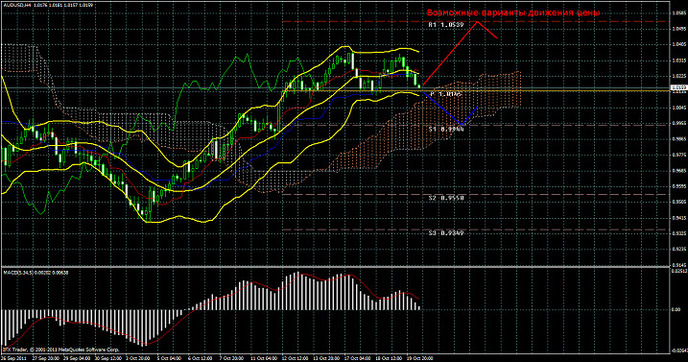
Task: Click the 19 Oct 20:00 time axis label
Action: coord(420,358)
